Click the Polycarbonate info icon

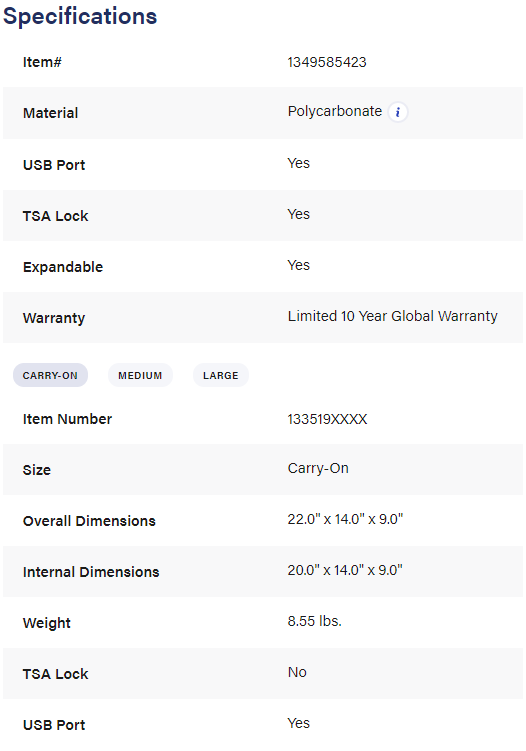[398, 112]
